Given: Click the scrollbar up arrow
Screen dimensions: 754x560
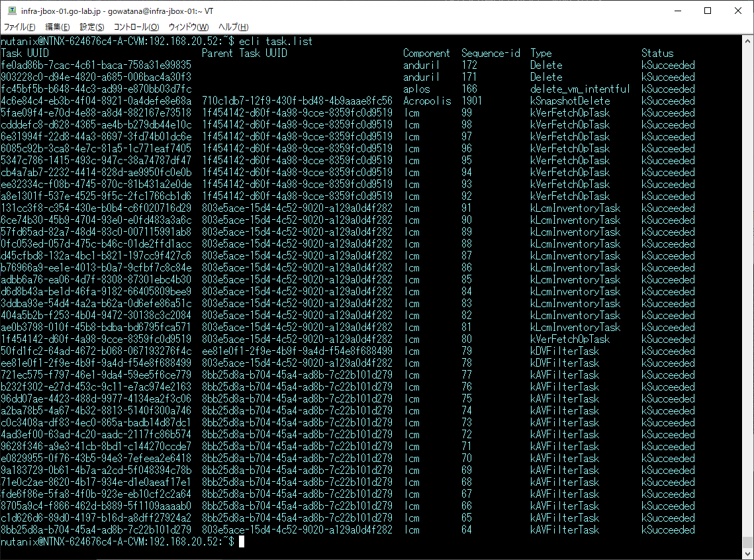Looking at the screenshot, I should [x=748, y=41].
